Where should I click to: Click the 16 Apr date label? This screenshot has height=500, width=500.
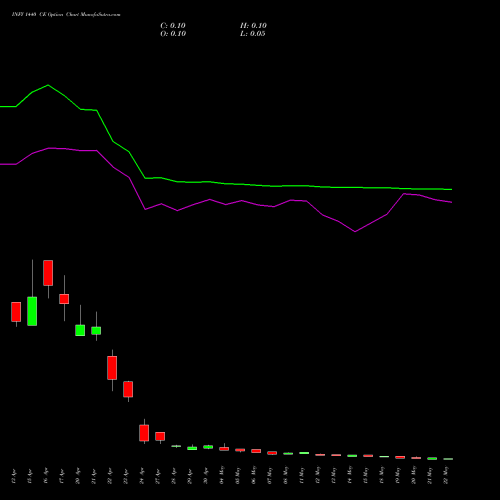coord(46,476)
